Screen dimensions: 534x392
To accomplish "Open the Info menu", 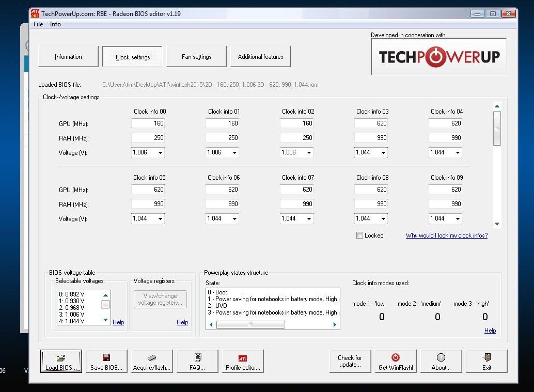I will (55, 24).
